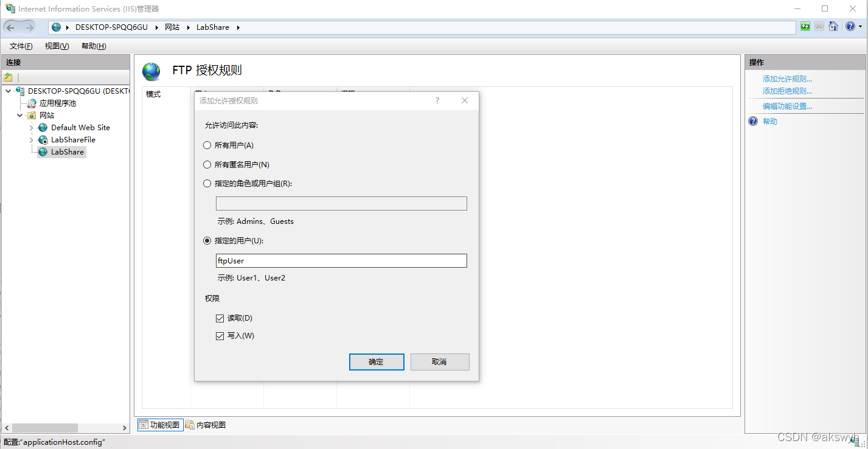Close the 添加允许授权规则 dialog
868x449 pixels.
465,100
